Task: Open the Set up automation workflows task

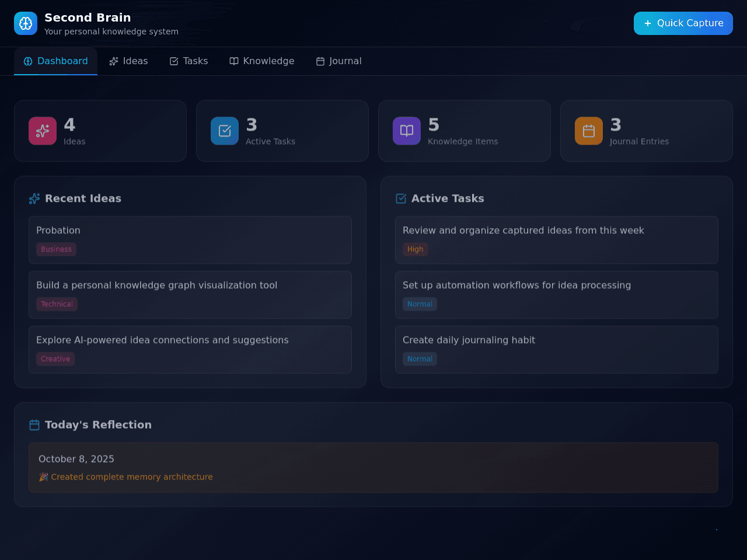Action: tap(557, 295)
